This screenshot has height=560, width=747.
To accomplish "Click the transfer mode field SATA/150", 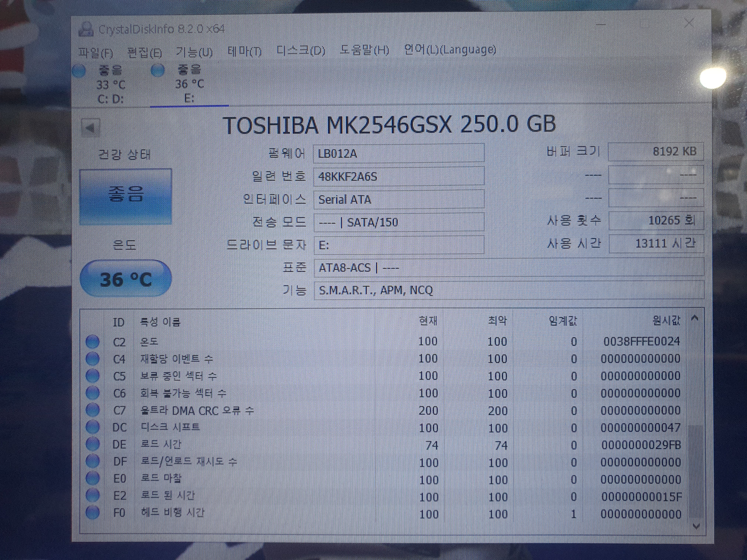I will tap(399, 222).
